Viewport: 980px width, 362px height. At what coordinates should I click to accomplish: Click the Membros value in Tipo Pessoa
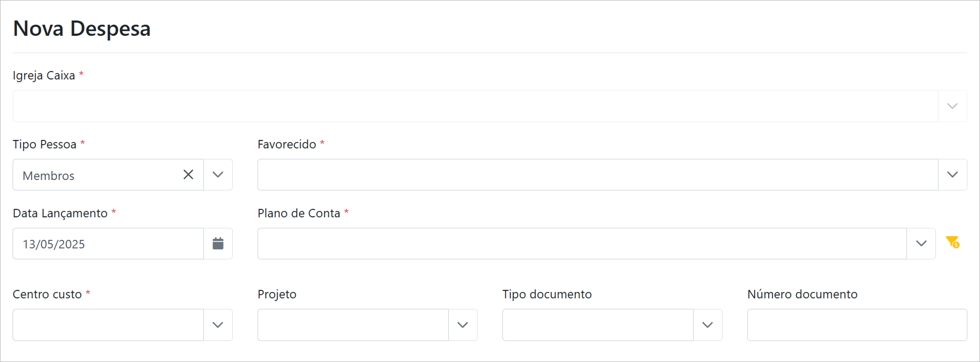click(49, 176)
